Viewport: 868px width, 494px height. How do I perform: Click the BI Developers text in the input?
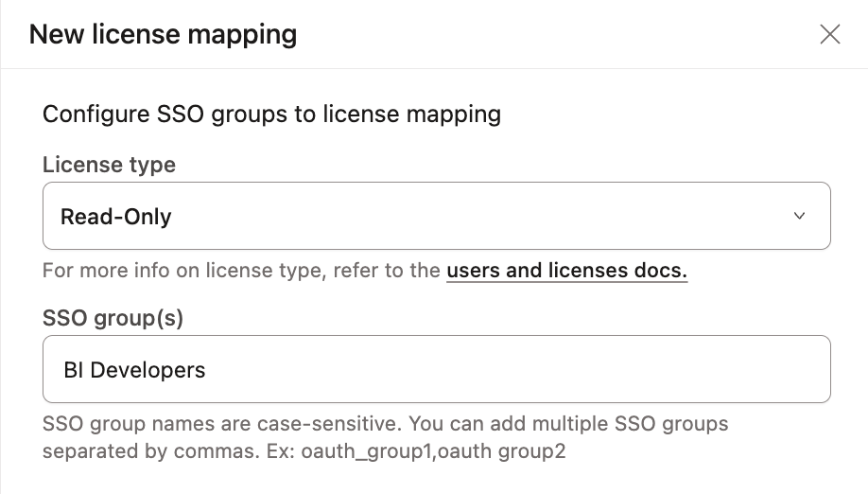(x=133, y=369)
